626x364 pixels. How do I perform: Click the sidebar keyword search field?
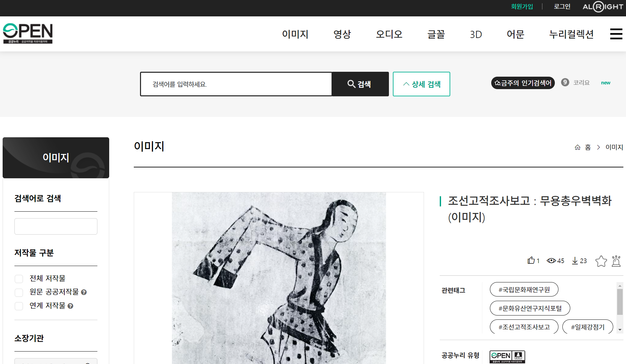click(56, 226)
